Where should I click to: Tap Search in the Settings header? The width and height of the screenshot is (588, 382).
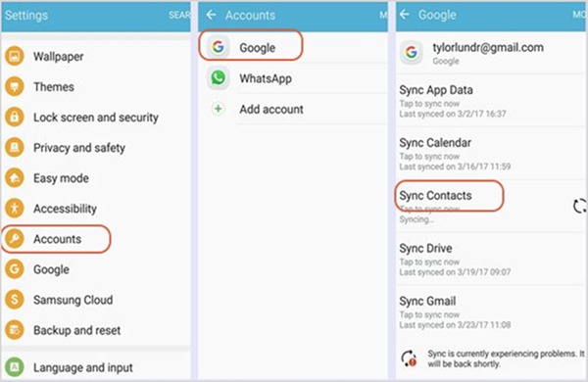pos(179,15)
